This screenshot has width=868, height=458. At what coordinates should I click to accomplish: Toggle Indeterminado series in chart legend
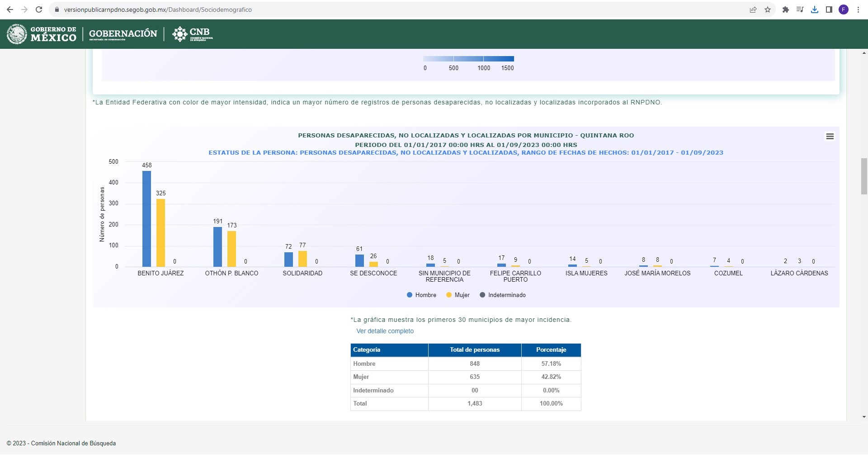point(503,295)
